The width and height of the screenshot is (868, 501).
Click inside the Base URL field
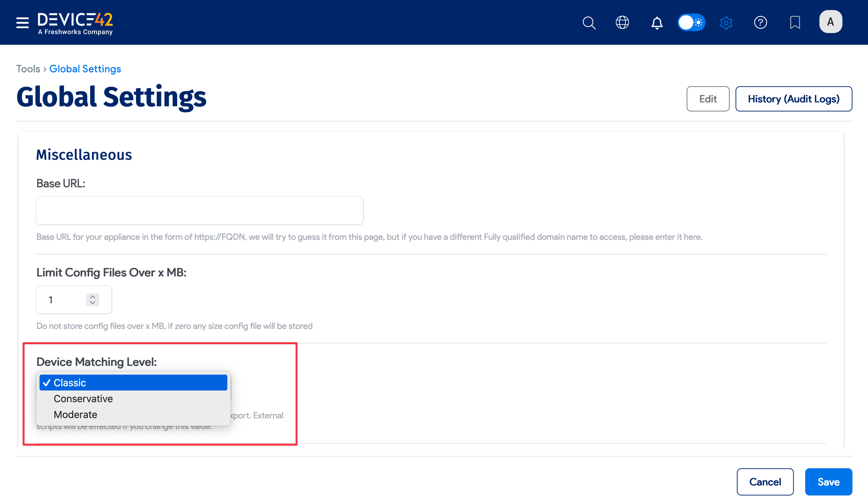[x=199, y=210]
